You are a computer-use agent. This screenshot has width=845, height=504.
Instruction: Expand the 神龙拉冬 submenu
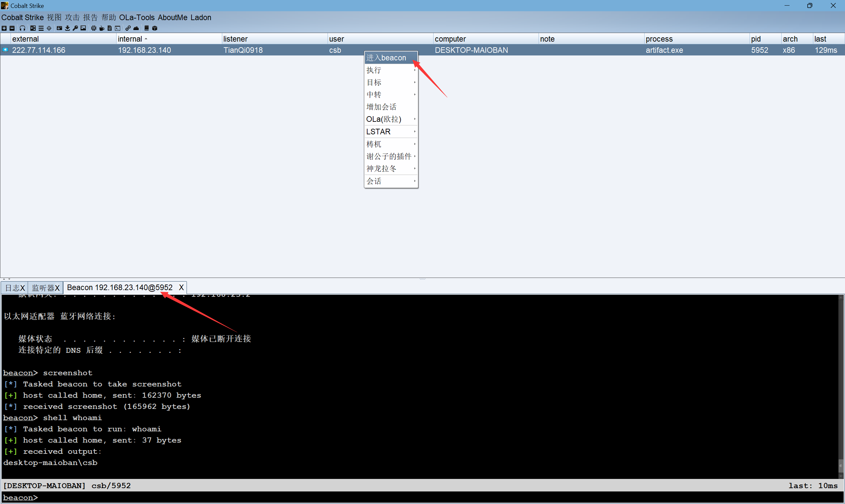(x=391, y=169)
